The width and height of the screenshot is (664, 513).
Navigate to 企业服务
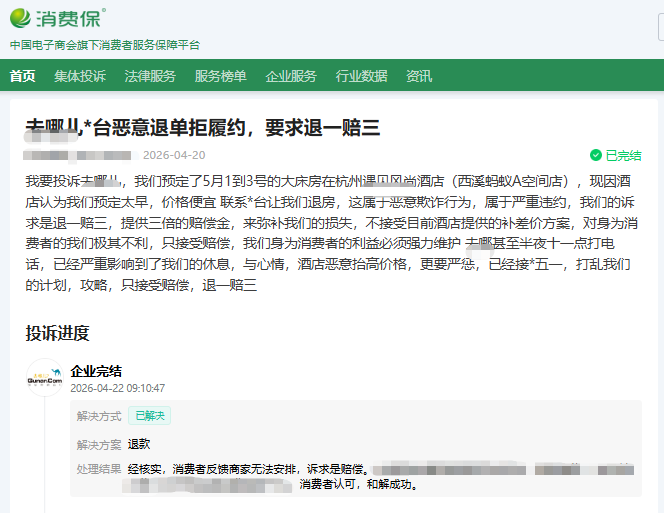pos(291,76)
